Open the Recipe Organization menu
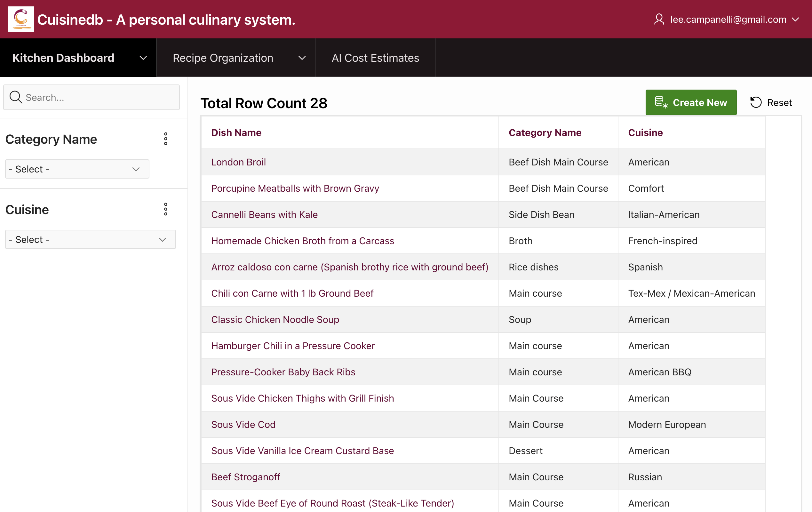This screenshot has height=512, width=812. 223,58
